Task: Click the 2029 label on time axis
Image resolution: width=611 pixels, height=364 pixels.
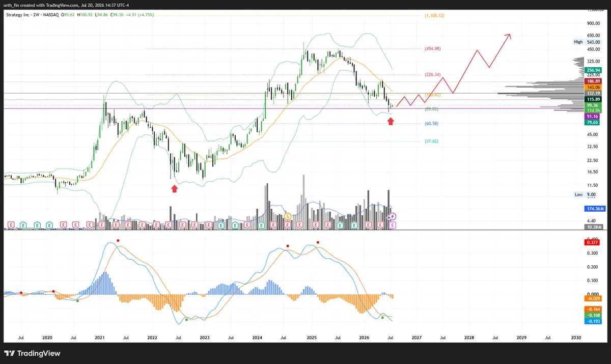Action: coord(522,338)
